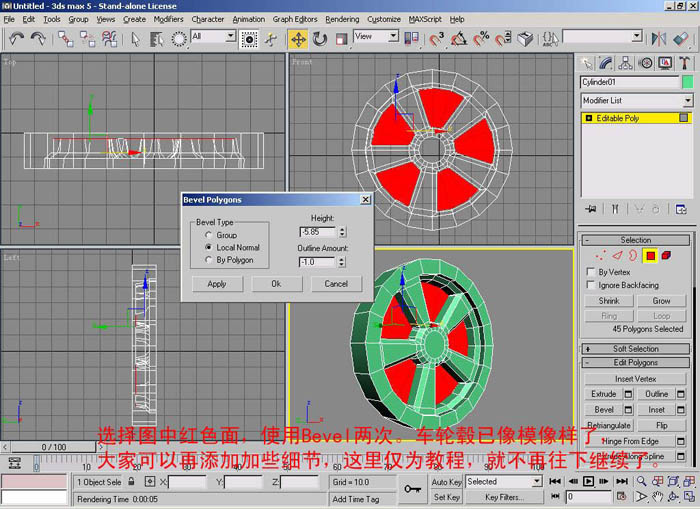Click Apply in Bevel Polygons dialog
Viewport: 700px width, 509px height.
point(217,284)
